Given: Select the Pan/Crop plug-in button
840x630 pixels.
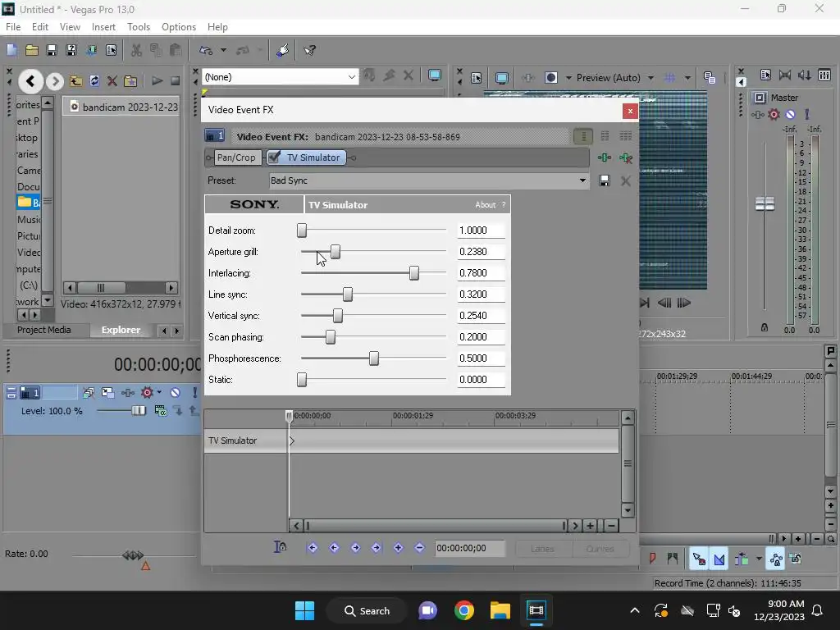Looking at the screenshot, I should (x=236, y=157).
